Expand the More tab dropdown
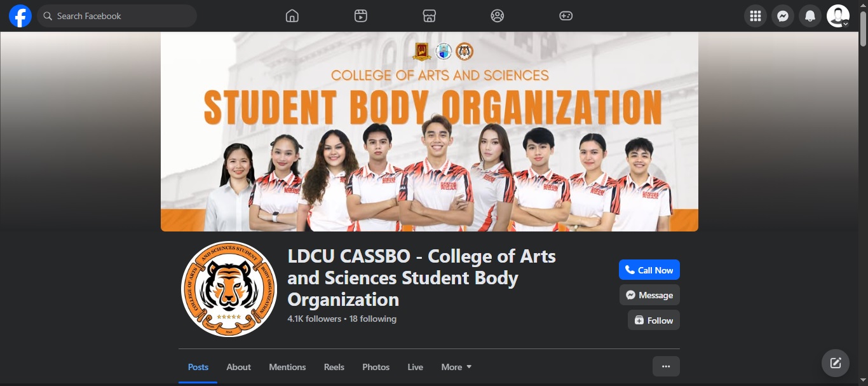The image size is (868, 386). [456, 367]
